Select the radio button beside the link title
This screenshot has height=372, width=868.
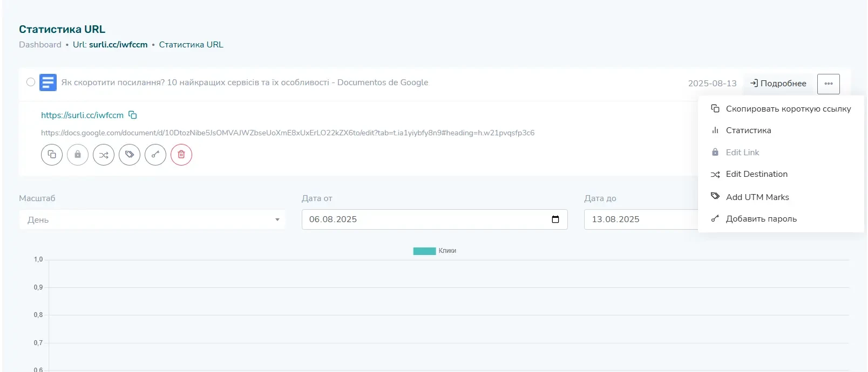click(31, 82)
